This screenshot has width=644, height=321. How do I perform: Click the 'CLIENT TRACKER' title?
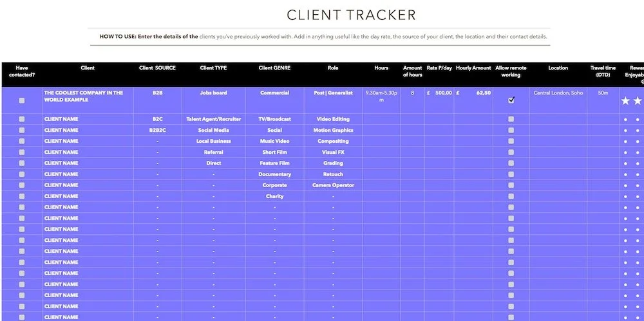pyautogui.click(x=351, y=15)
